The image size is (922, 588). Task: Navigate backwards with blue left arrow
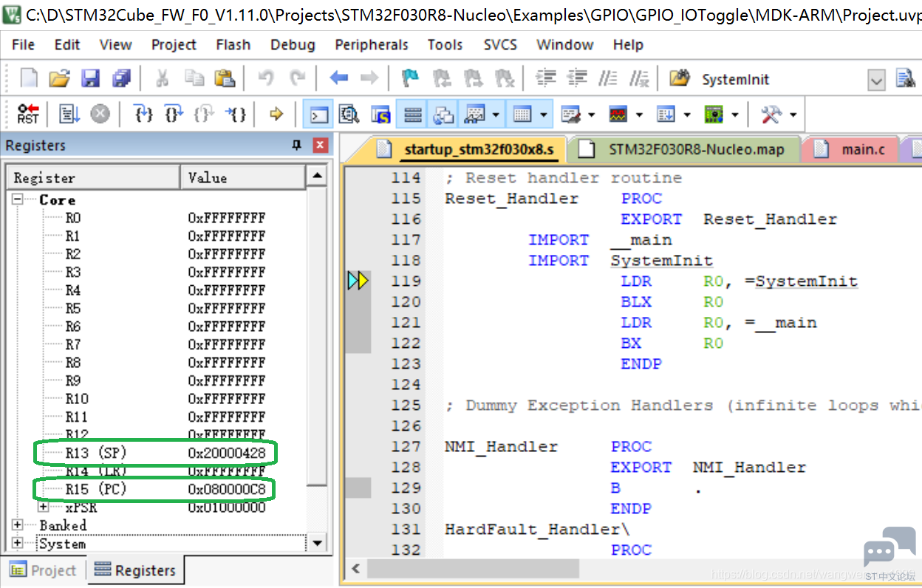pos(339,78)
